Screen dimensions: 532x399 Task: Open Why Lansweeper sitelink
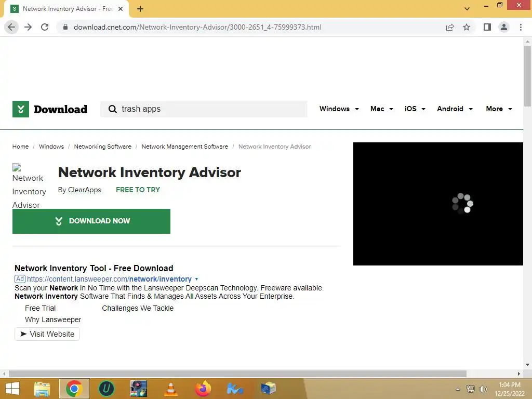point(53,320)
